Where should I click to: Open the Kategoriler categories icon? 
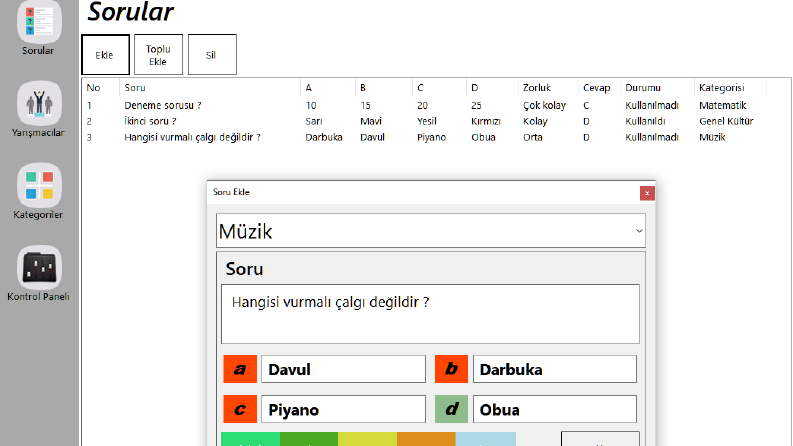click(x=39, y=185)
